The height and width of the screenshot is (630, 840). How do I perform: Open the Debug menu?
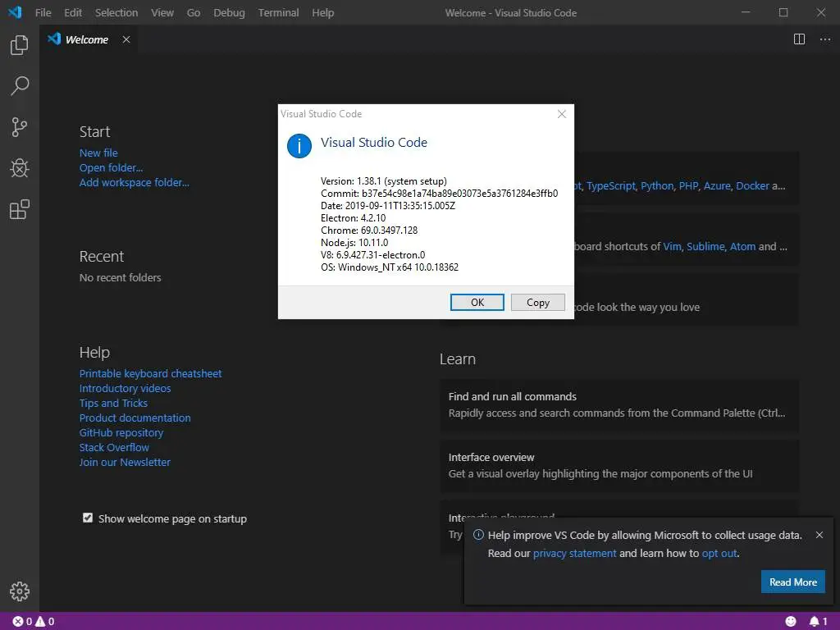pos(229,12)
